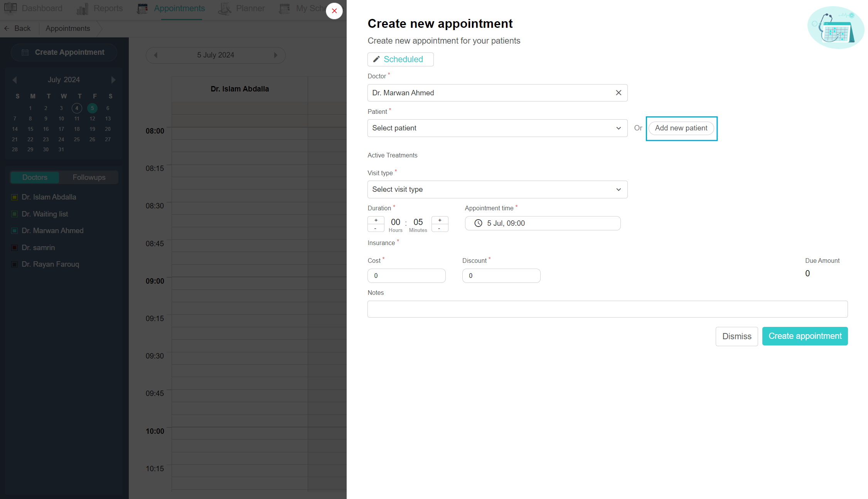Click the Planner icon in top nav
The height and width of the screenshot is (499, 868).
pos(225,8)
